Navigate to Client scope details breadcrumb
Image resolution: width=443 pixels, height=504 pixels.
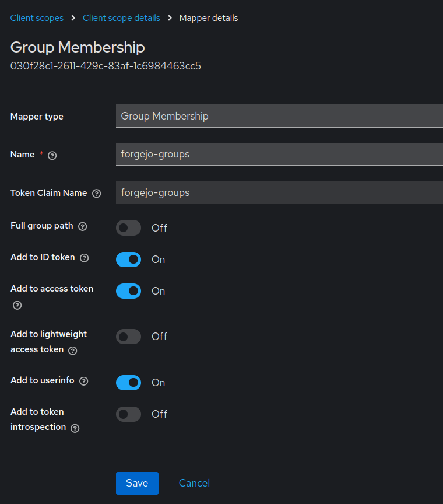(121, 18)
